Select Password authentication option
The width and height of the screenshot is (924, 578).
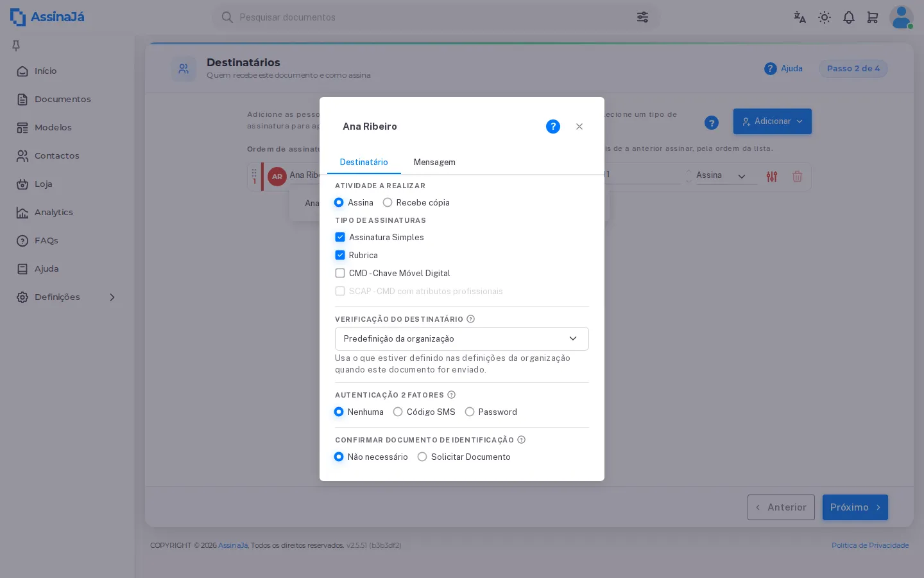470,412
